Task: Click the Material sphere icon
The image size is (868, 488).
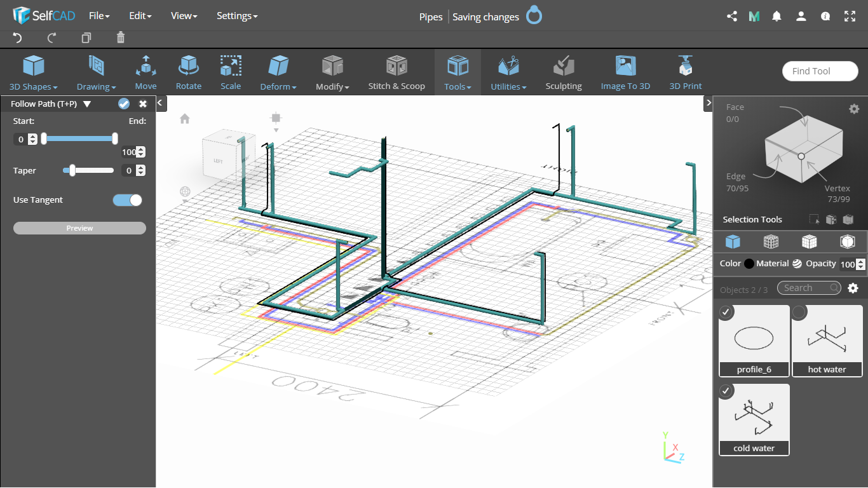Action: click(797, 264)
